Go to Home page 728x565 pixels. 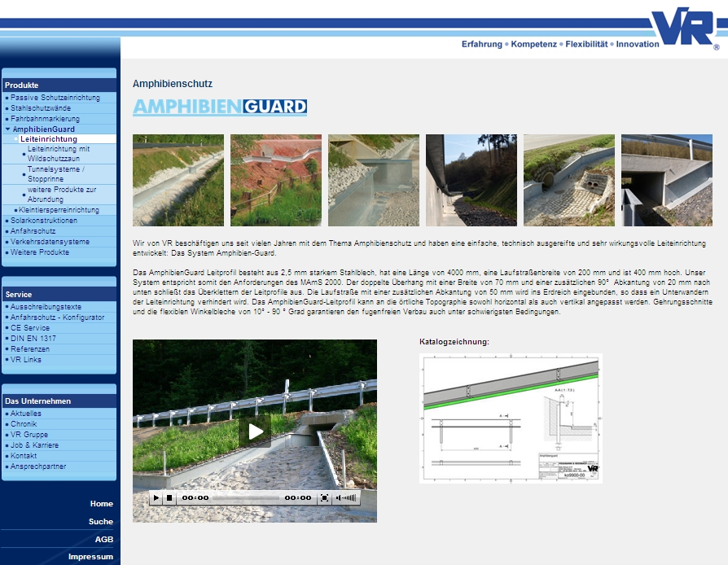click(x=102, y=504)
